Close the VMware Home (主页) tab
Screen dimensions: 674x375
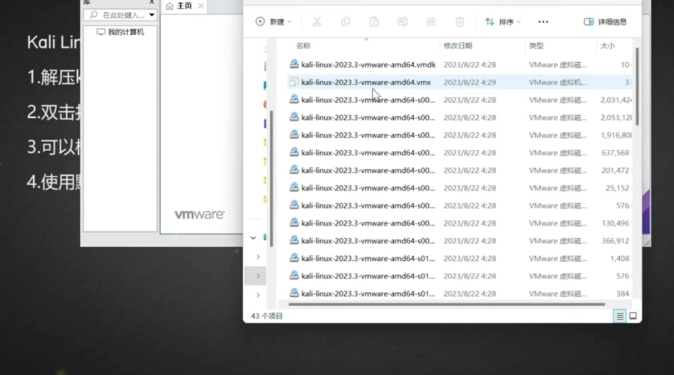tap(200, 6)
